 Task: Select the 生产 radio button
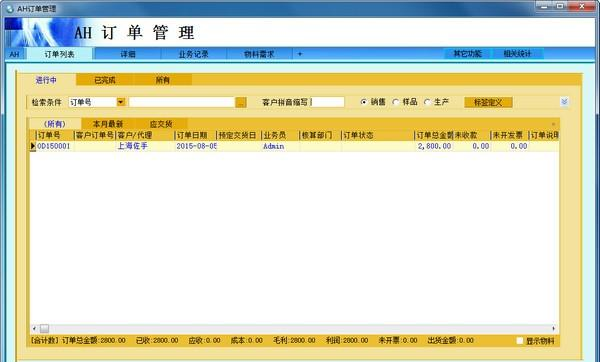point(427,102)
